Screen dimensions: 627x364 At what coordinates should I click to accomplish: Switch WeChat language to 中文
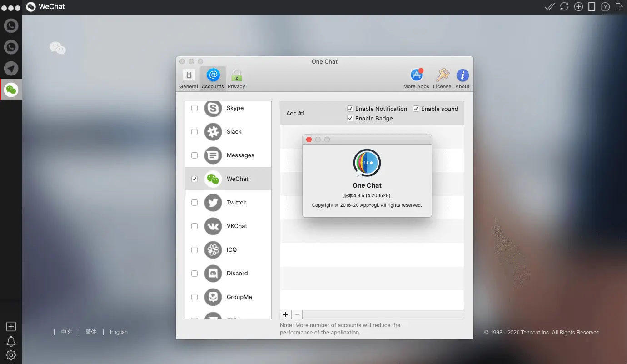pos(66,332)
